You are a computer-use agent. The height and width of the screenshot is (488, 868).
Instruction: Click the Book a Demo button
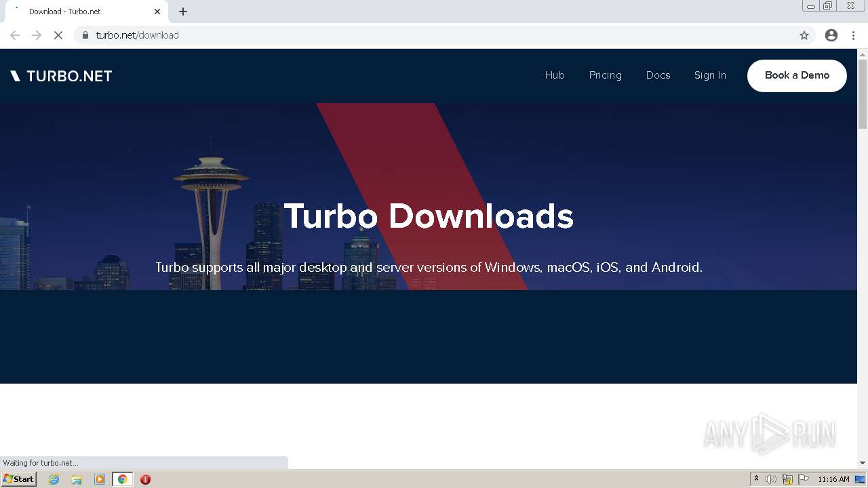coord(797,75)
